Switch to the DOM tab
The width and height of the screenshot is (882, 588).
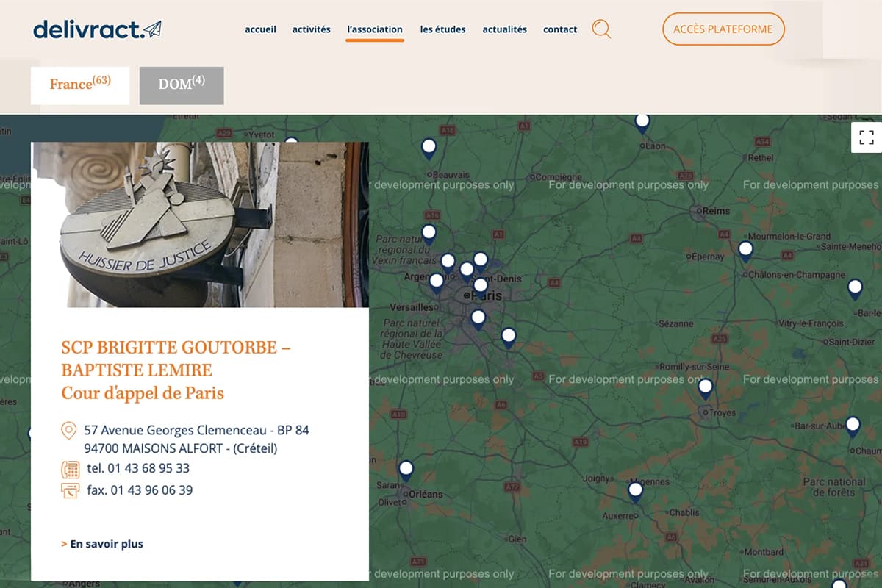(182, 85)
